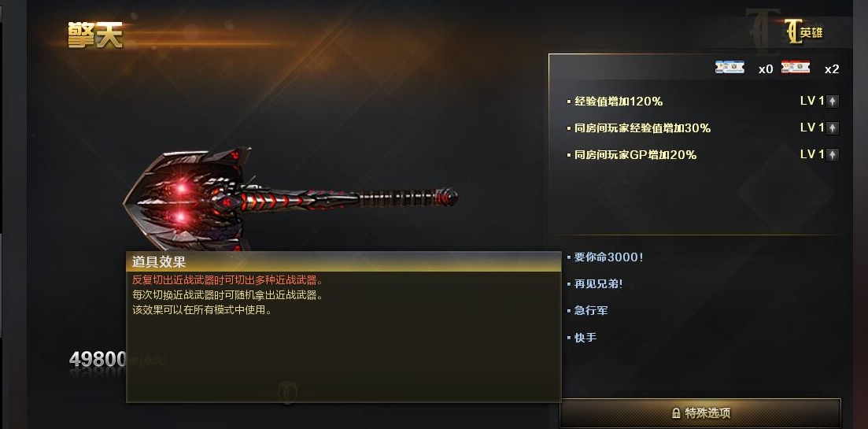Click the red upgrade ticket icon
868x429 pixels.
click(796, 68)
